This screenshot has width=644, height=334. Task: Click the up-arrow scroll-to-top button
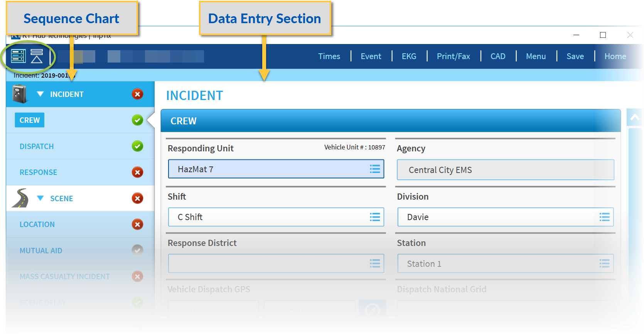[x=635, y=117]
